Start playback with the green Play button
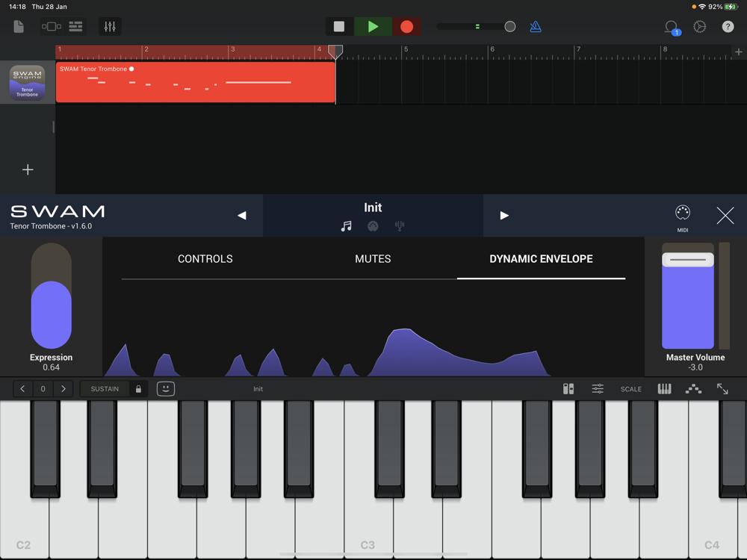 point(373,27)
